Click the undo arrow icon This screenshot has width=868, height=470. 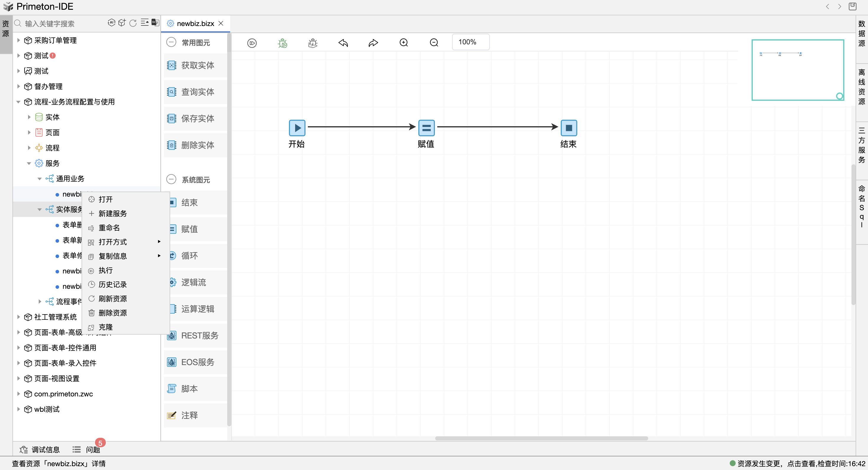pyautogui.click(x=343, y=43)
